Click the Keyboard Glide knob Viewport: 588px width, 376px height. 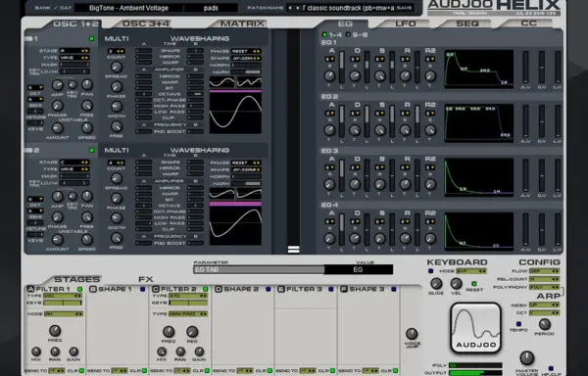pyautogui.click(x=436, y=284)
